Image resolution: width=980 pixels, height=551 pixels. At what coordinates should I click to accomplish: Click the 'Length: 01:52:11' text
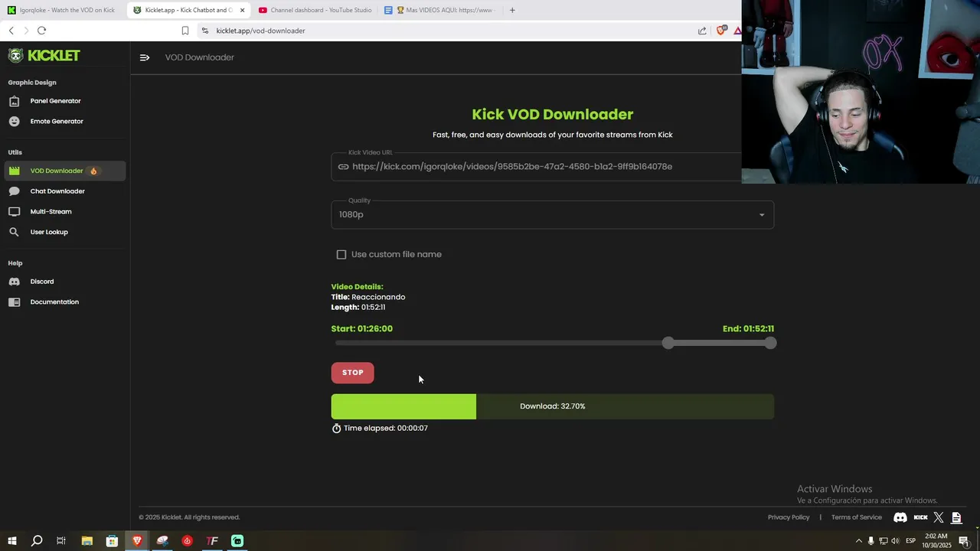click(x=358, y=307)
